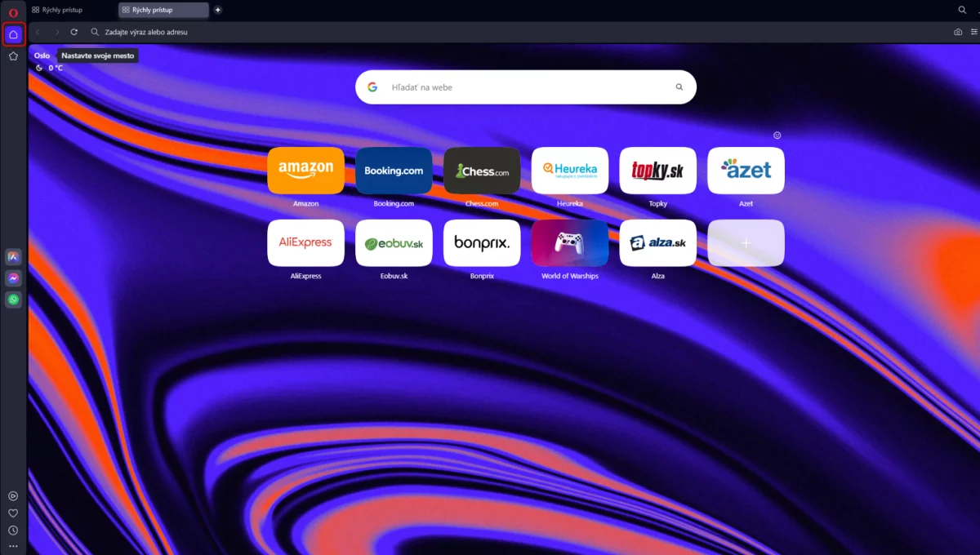Viewport: 980px width, 555px height.
Task: Open sidebar setup via the three dots
Action: pos(13,546)
